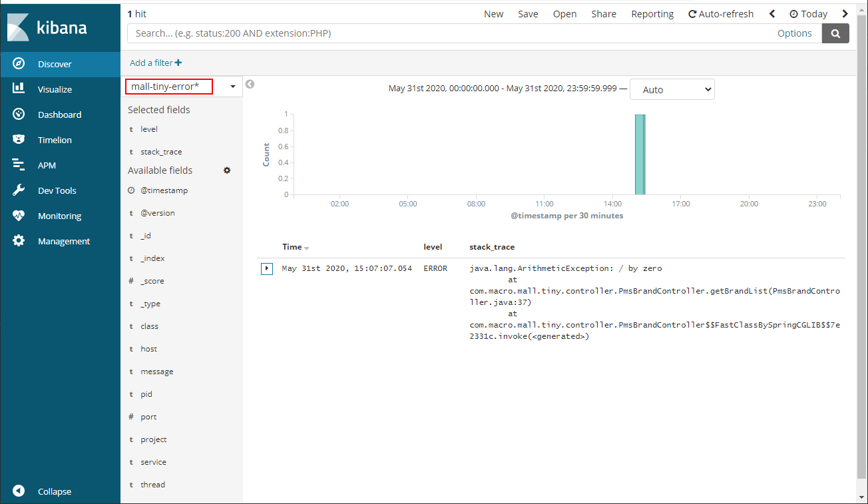The image size is (868, 504).
Task: Click the search Options link
Action: click(x=794, y=33)
